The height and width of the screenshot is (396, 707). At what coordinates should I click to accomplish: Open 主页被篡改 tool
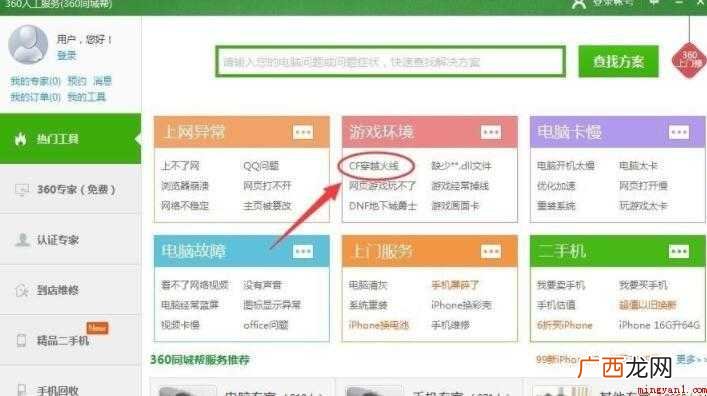pyautogui.click(x=267, y=206)
